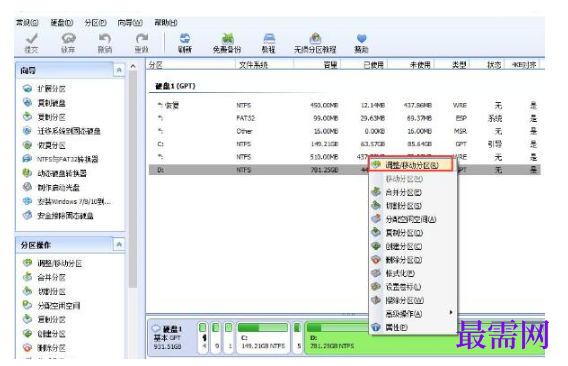Select the 硬盘1 基本 GPT disk label
This screenshot has width=568, height=366.
pyautogui.click(x=172, y=337)
